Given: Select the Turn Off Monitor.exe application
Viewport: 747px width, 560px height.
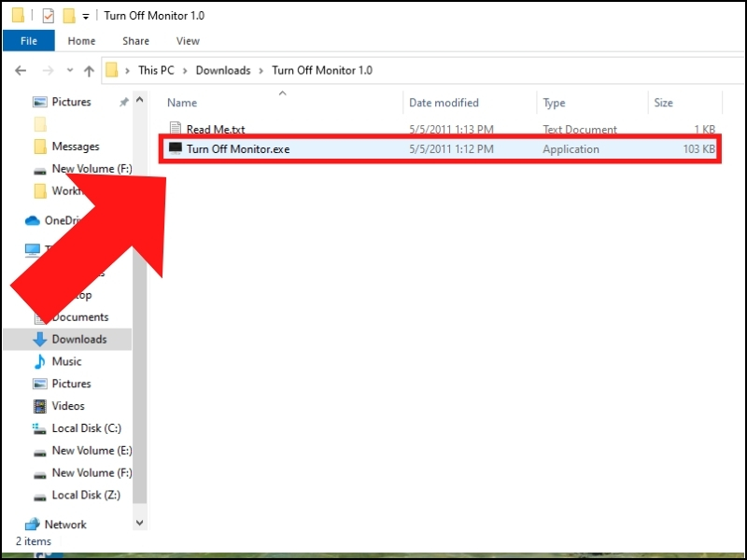Looking at the screenshot, I should [x=237, y=149].
